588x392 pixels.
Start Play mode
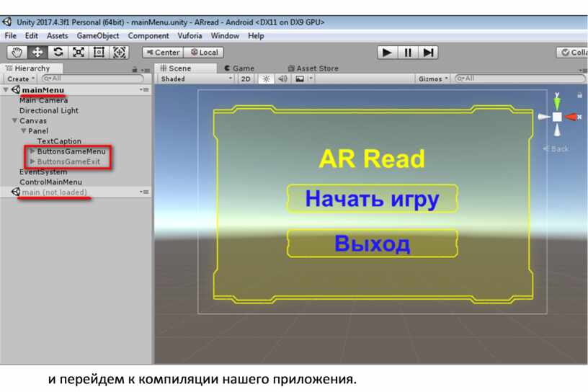point(387,53)
